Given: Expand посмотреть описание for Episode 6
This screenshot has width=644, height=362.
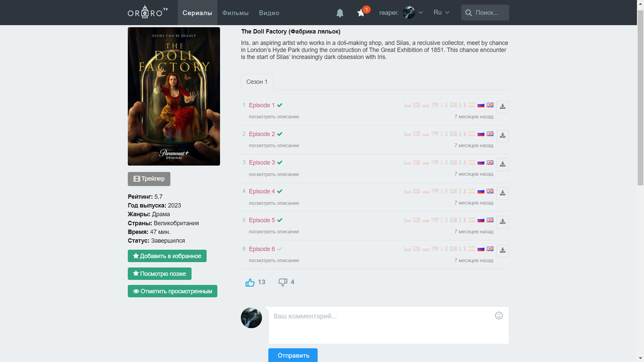Looking at the screenshot, I should click(x=274, y=261).
